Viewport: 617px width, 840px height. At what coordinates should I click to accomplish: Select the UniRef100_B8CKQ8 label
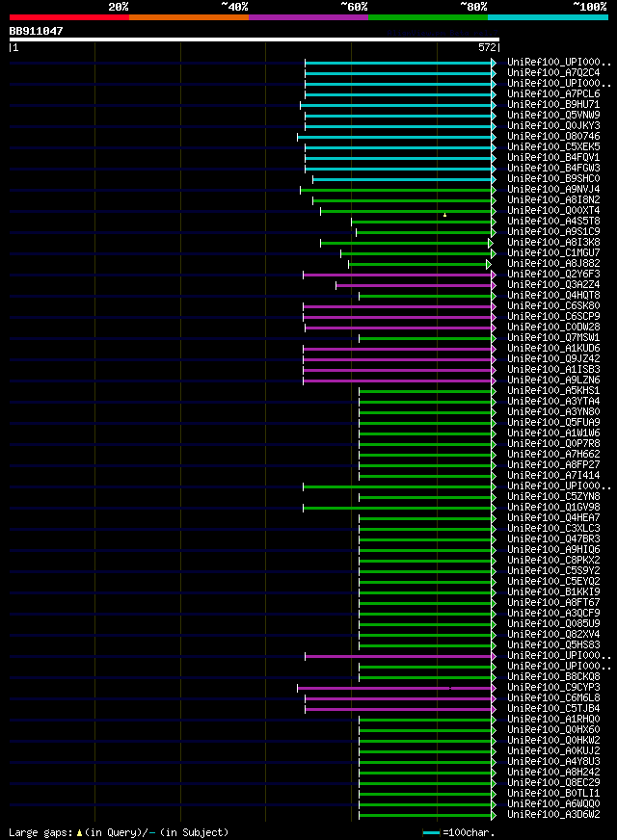click(x=553, y=677)
